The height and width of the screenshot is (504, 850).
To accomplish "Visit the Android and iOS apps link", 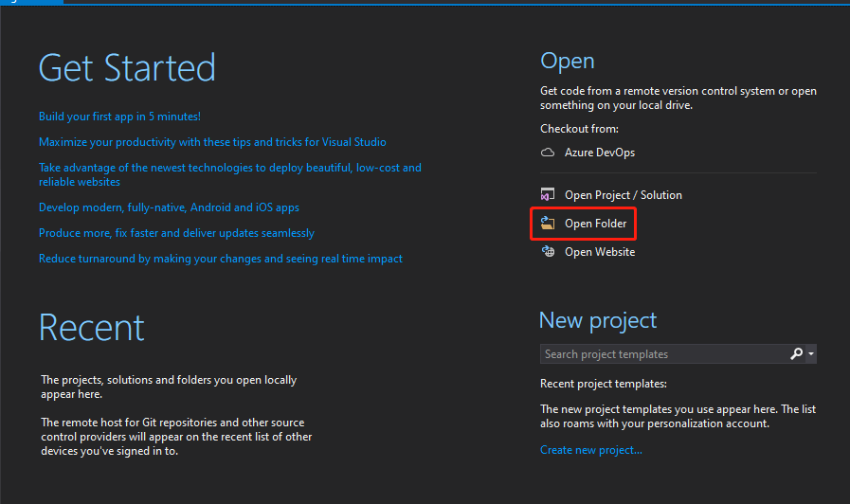I will click(169, 207).
